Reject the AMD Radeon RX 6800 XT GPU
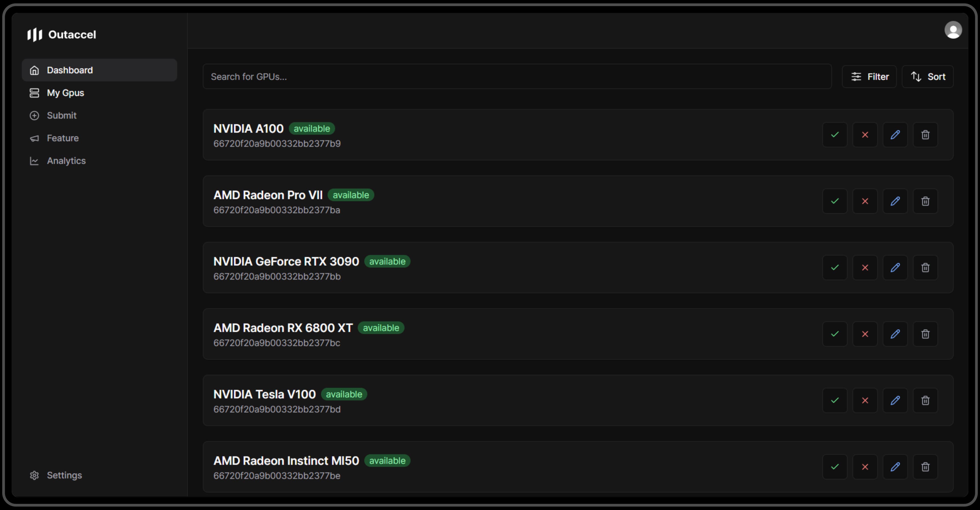Viewport: 980px width, 510px height. (865, 334)
